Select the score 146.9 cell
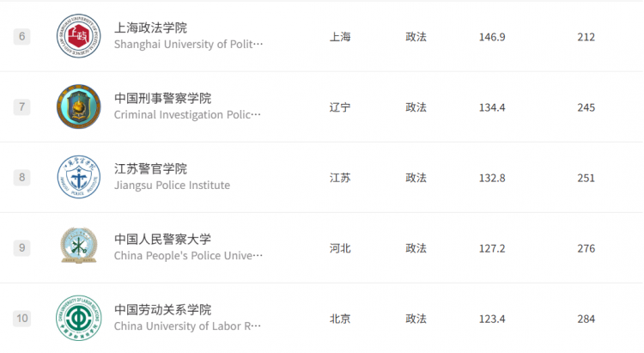This screenshot has width=644, height=353. pyautogui.click(x=492, y=37)
